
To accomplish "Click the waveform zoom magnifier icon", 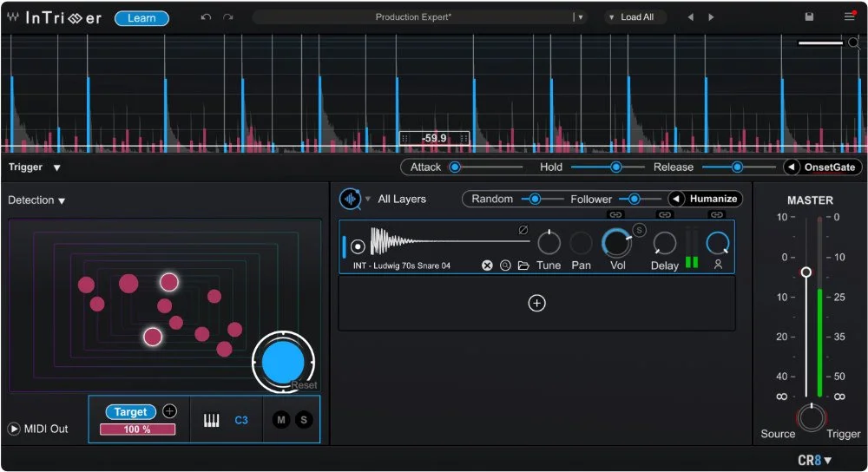I will (853, 43).
